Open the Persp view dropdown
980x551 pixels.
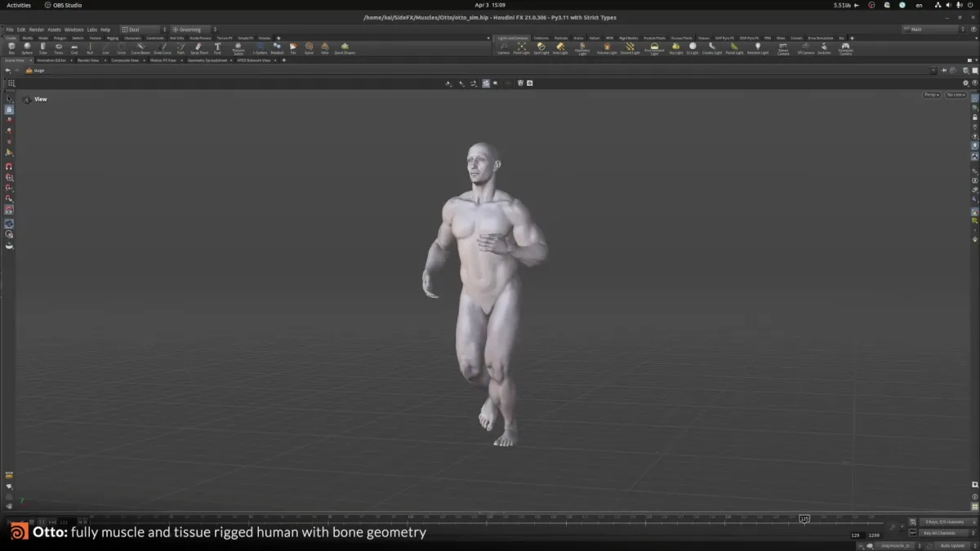point(931,95)
